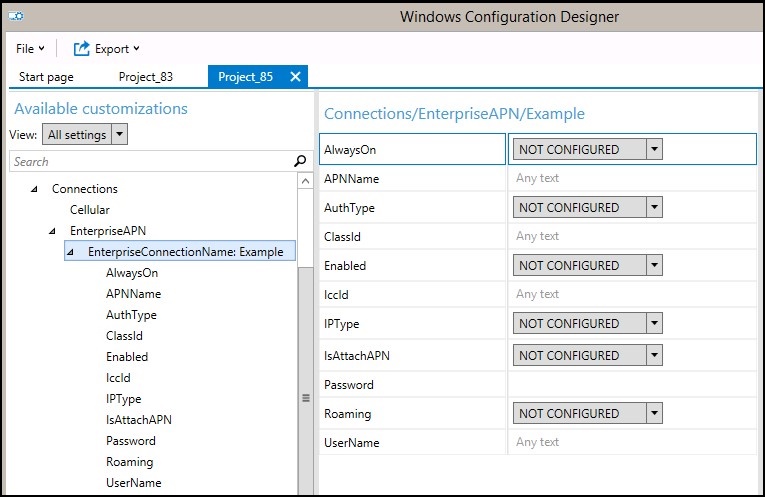Click the Export icon in toolbar
This screenshot has width=765, height=497.
point(83,48)
